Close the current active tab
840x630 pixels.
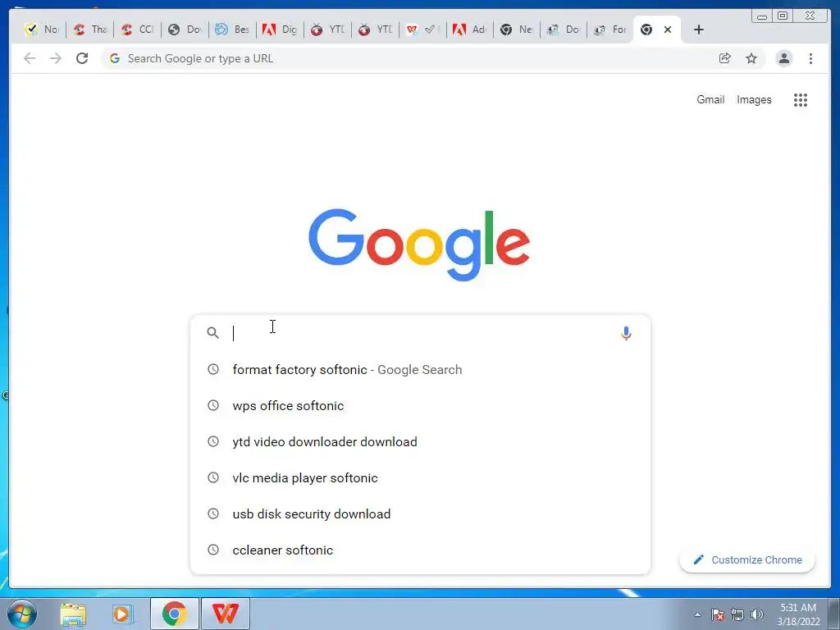click(x=668, y=30)
